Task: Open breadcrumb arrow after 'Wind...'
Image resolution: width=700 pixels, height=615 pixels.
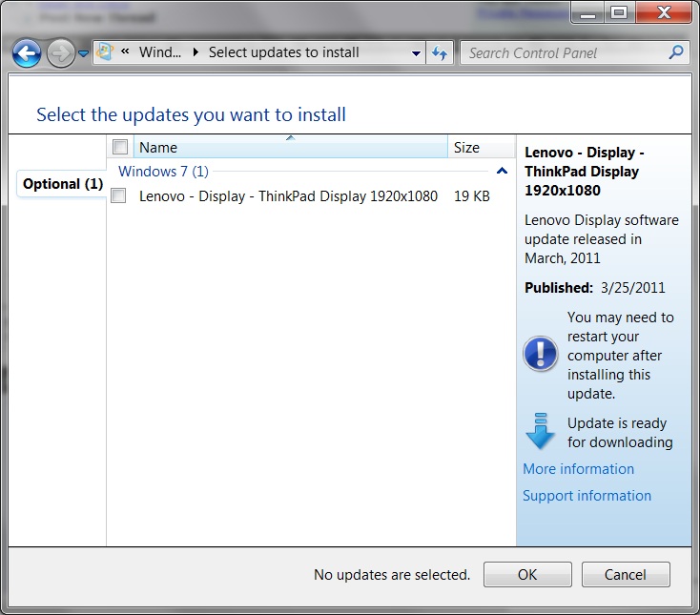Action: [196, 52]
